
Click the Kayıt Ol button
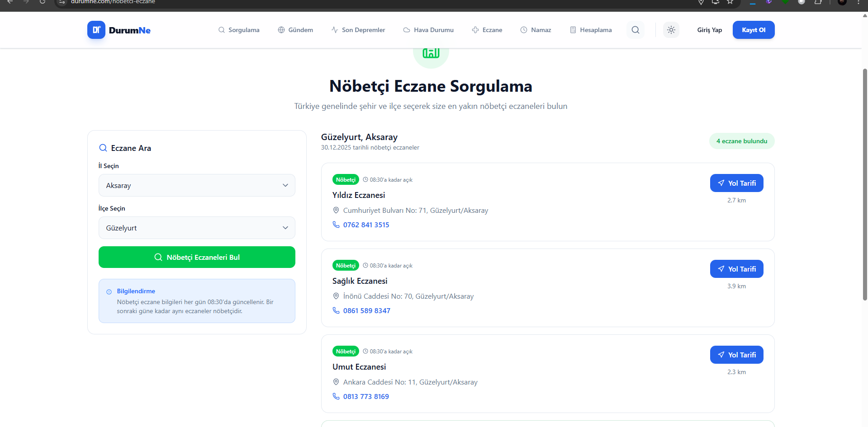point(754,30)
